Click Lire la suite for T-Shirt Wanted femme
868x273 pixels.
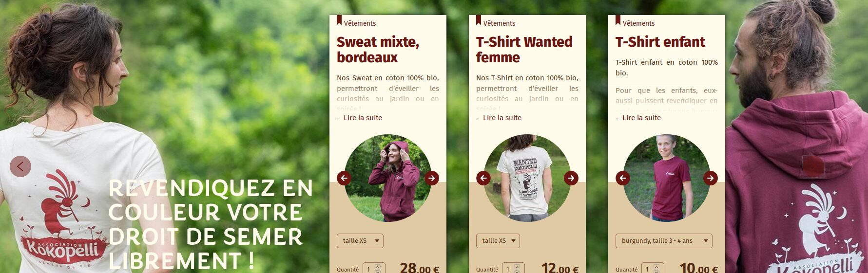point(502,118)
